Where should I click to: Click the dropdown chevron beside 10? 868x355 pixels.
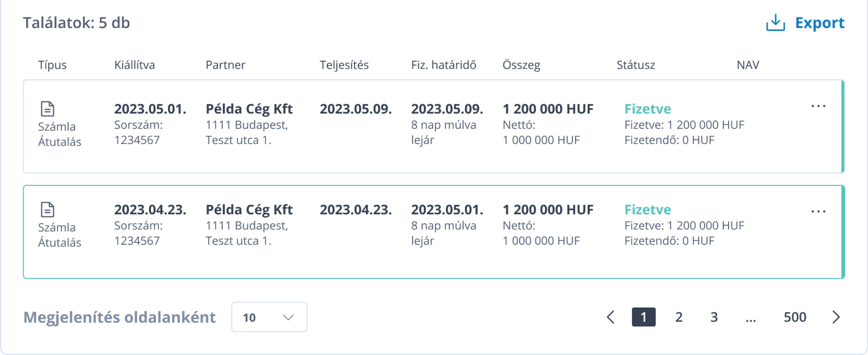click(x=288, y=317)
